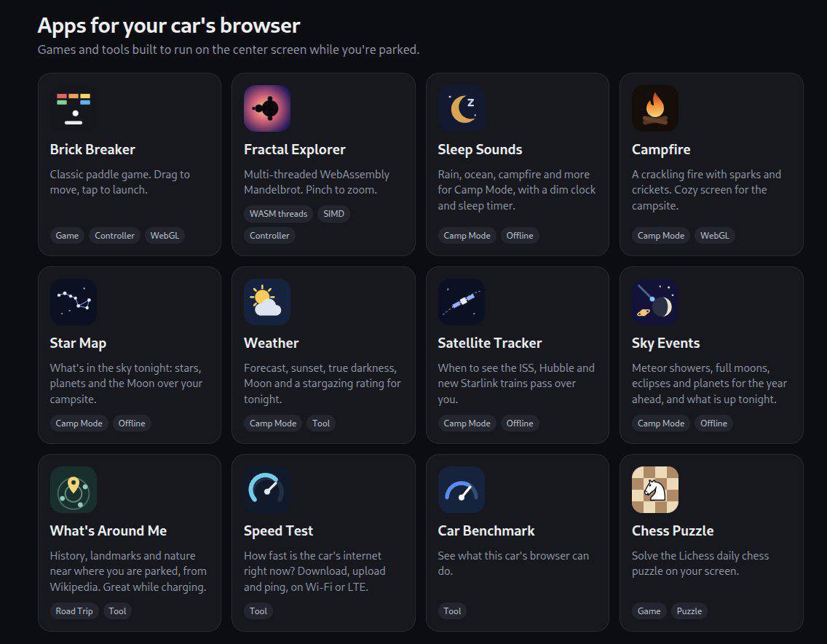Screen dimensions: 827x644
Task: Click 'How fast is the car's internet' description
Action: 314,571
